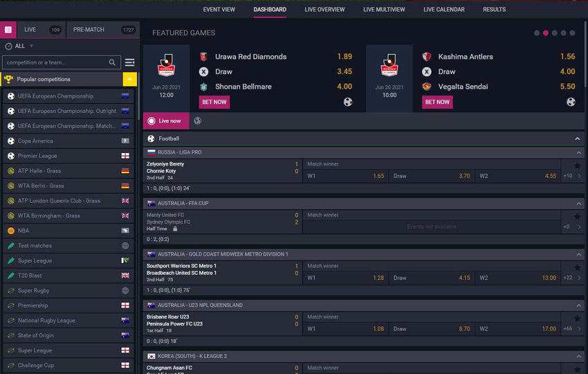This screenshot has width=588, height=374.
Task: Select NBA in popular competitions
Action: [68, 231]
